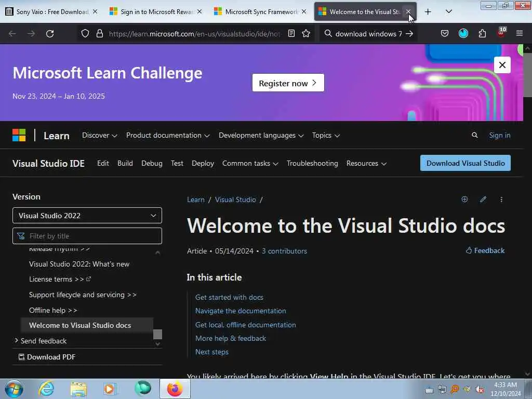Screen dimensions: 532x399
Task: Click Download PDF in the sidebar
Action: point(47,357)
